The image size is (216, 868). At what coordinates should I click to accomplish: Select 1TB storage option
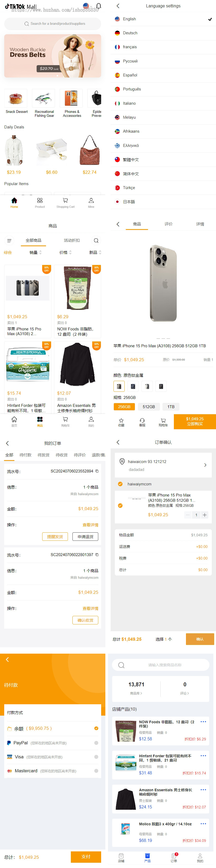click(171, 407)
